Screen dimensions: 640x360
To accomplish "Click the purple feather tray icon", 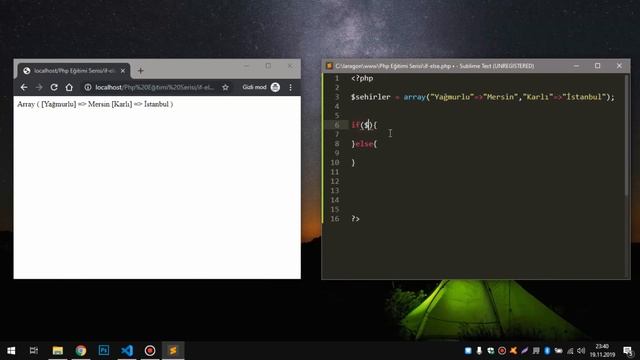I will tap(525, 351).
